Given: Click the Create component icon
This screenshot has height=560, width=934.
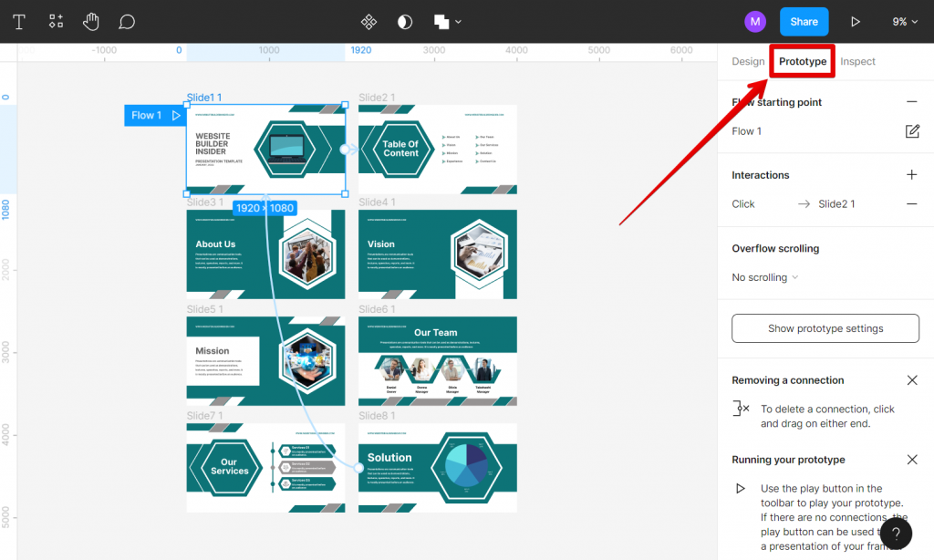Looking at the screenshot, I should click(x=55, y=21).
